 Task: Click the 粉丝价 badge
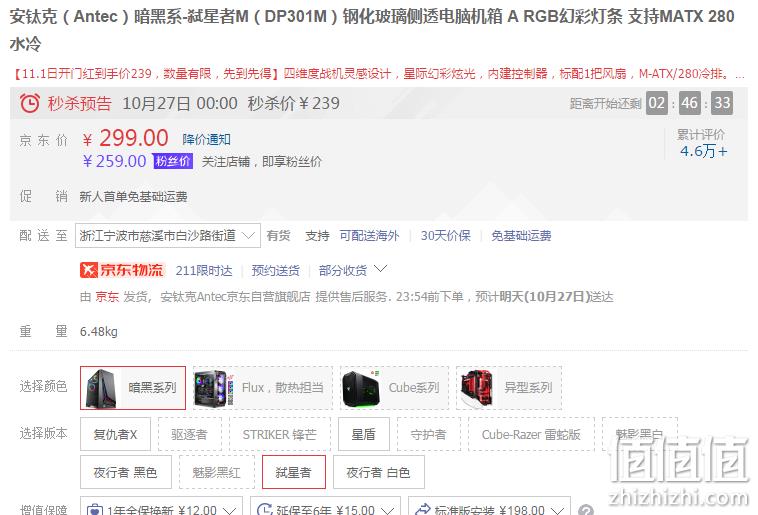tap(173, 161)
